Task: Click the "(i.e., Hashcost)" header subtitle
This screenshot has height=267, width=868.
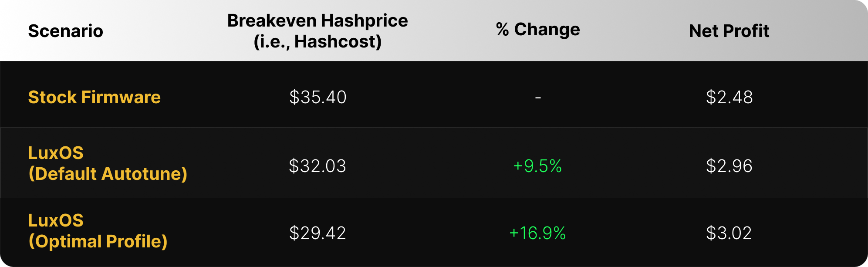Action: point(317,41)
